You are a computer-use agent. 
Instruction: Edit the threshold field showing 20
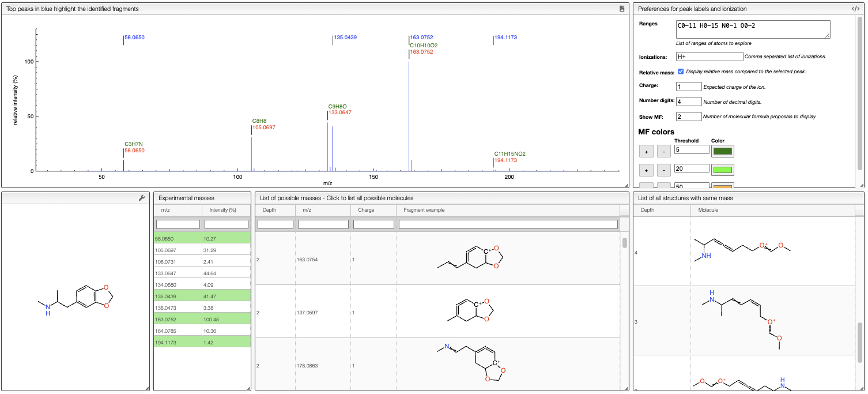point(692,168)
